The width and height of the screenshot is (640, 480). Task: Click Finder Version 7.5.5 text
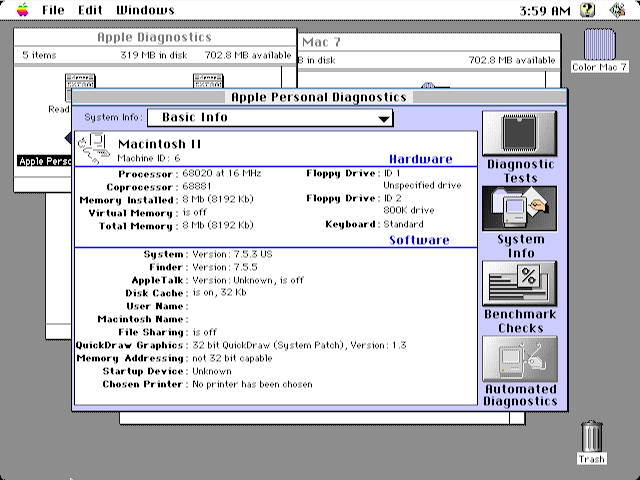[225, 267]
